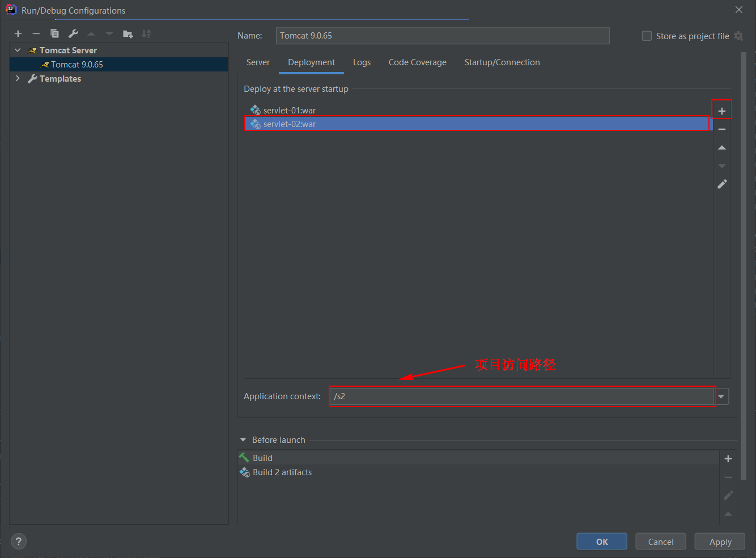Collapse the Before launch section
Screen dimensions: 756x558
pyautogui.click(x=243, y=440)
